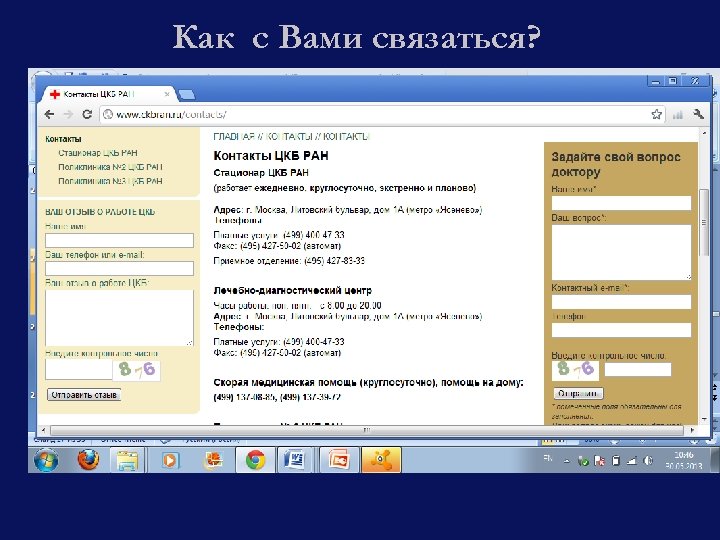Click ГЛАВНАЯ in the breadcrumb
The image size is (720, 540).
pos(234,136)
